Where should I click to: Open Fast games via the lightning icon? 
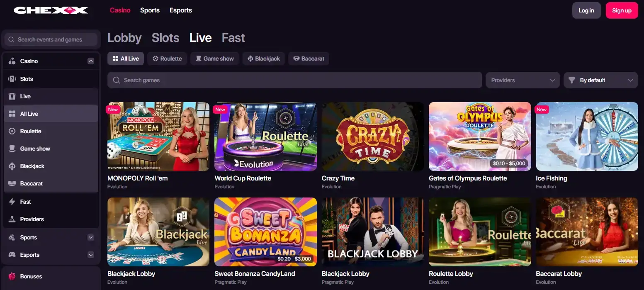[x=12, y=202]
